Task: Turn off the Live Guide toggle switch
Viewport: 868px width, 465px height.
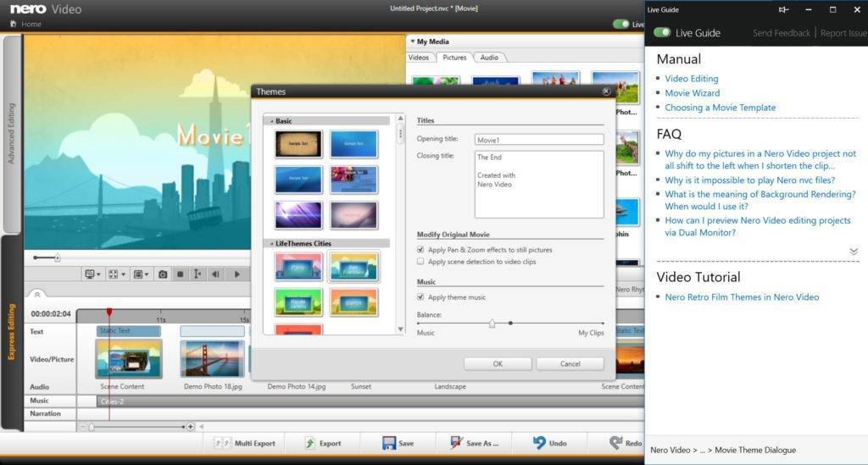Action: (662, 33)
